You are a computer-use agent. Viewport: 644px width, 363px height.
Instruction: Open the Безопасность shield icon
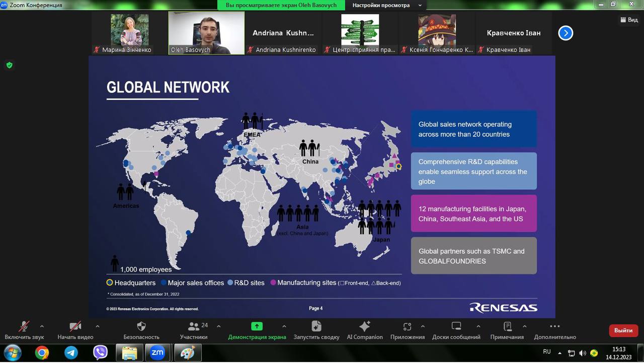pyautogui.click(x=141, y=327)
